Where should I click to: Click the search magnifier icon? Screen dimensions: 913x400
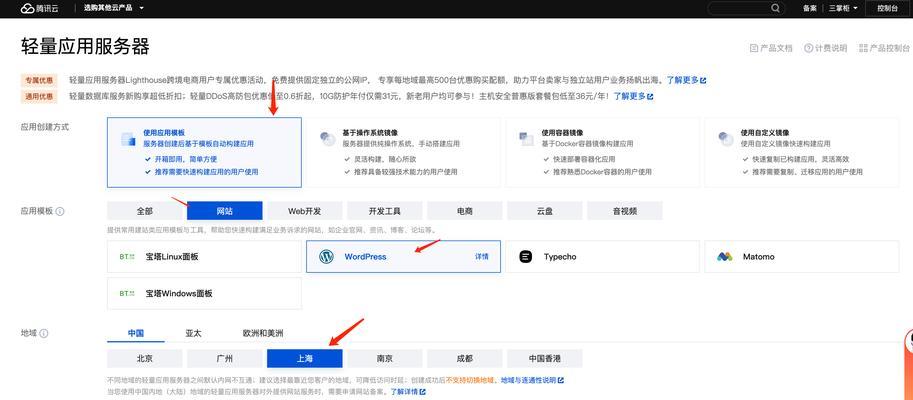click(x=775, y=8)
